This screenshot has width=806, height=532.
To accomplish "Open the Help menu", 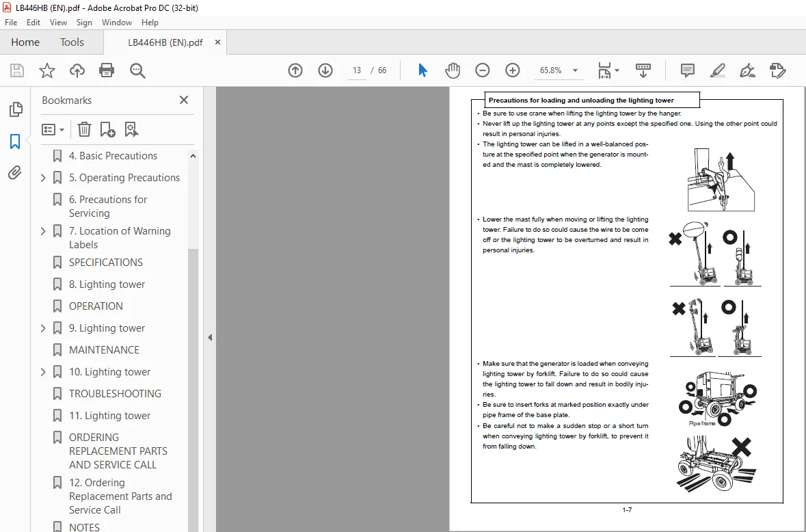I will (150, 23).
